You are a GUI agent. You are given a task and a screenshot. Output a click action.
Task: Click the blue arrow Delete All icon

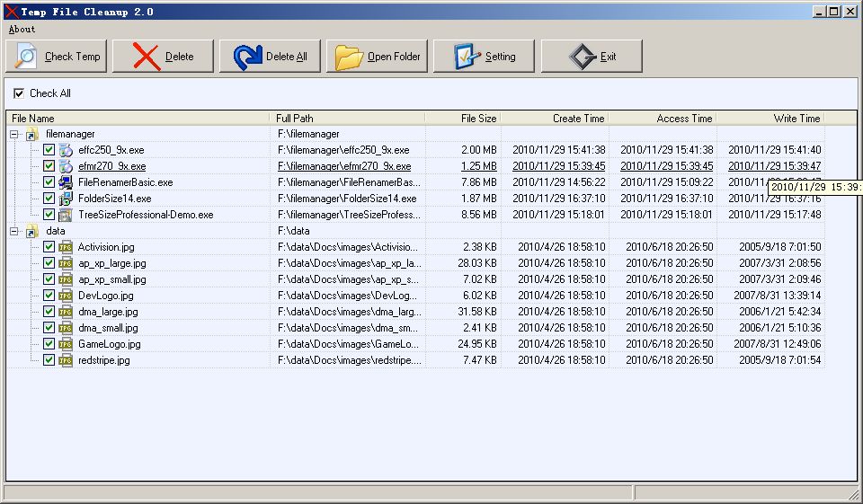(247, 57)
